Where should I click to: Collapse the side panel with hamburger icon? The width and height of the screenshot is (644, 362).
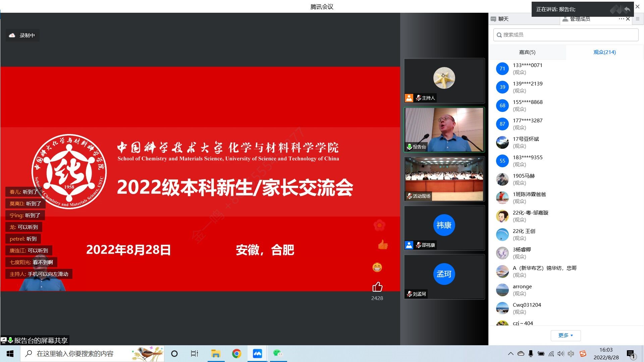[x=638, y=19]
